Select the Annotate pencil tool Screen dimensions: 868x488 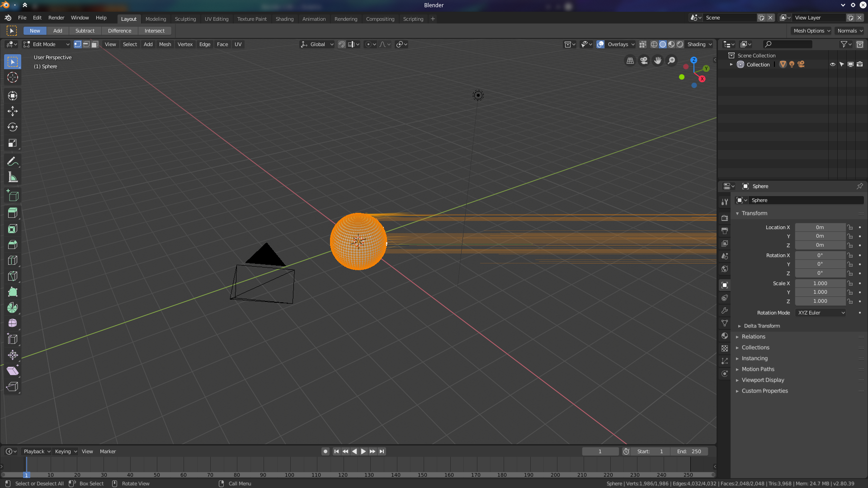coord(13,162)
